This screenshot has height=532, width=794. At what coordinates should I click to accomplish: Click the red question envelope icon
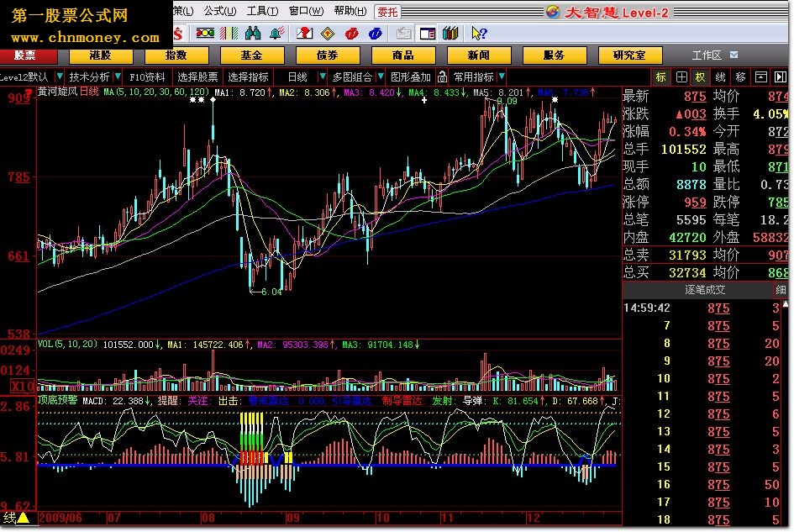(x=304, y=34)
